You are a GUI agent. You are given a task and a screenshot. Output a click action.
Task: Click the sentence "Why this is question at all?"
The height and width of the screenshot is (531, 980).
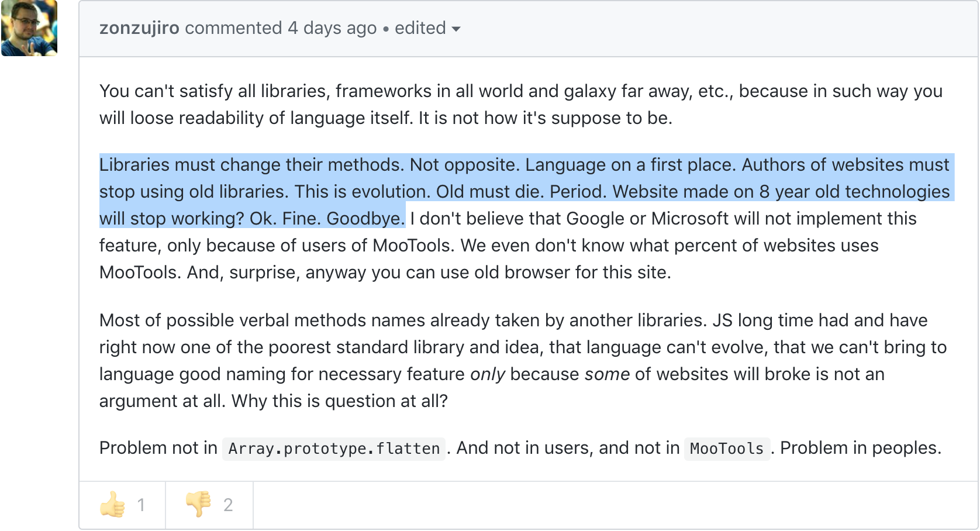(x=339, y=401)
